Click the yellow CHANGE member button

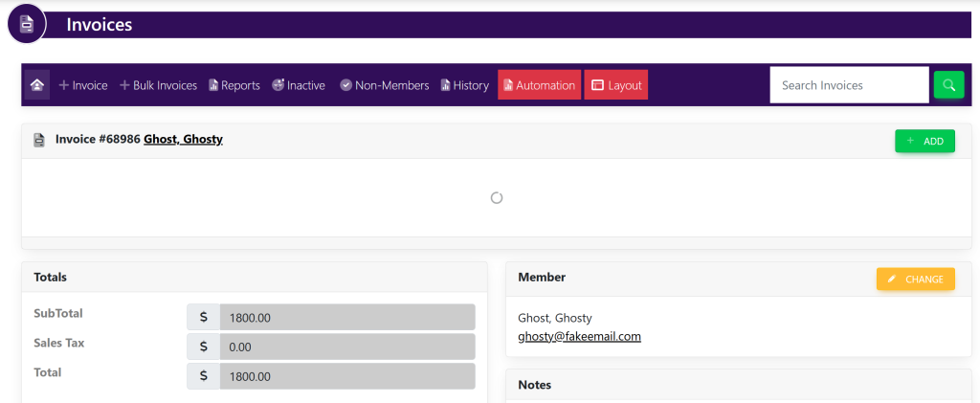coord(915,279)
